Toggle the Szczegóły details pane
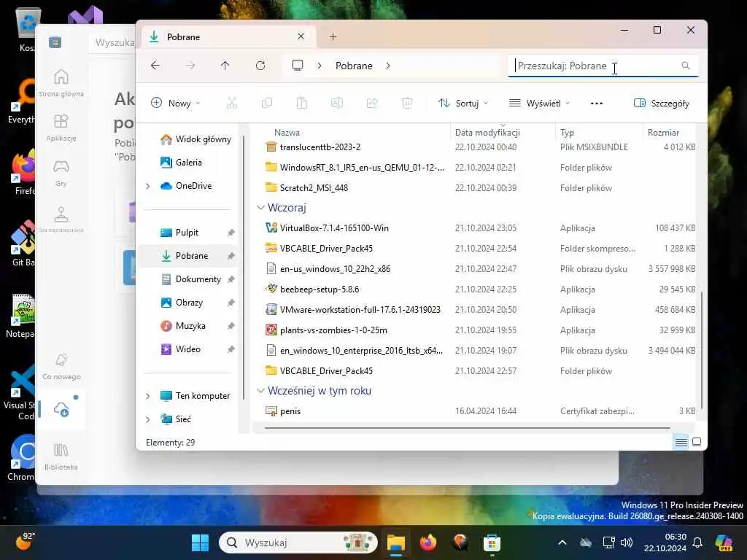747x560 pixels. pyautogui.click(x=662, y=103)
